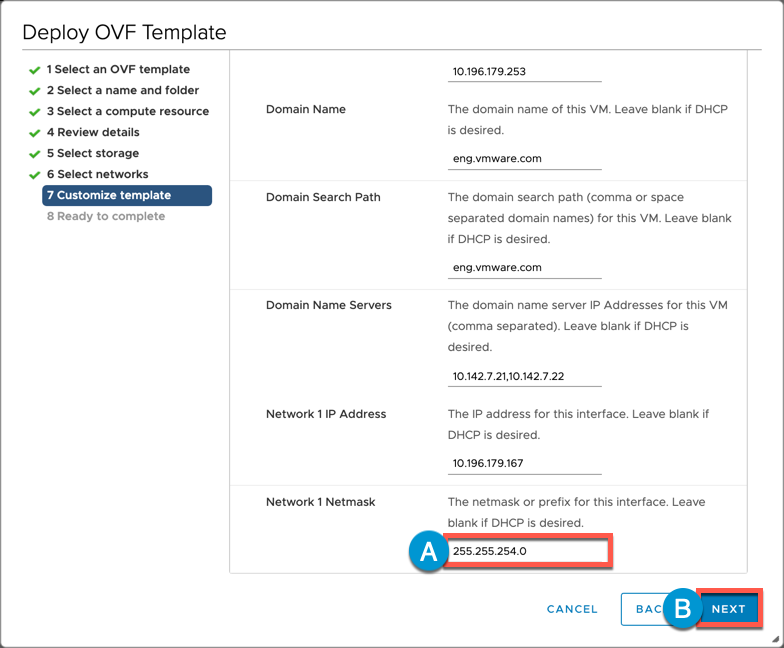The width and height of the screenshot is (784, 648).
Task: Select step 8 Ready to complete
Action: point(106,216)
